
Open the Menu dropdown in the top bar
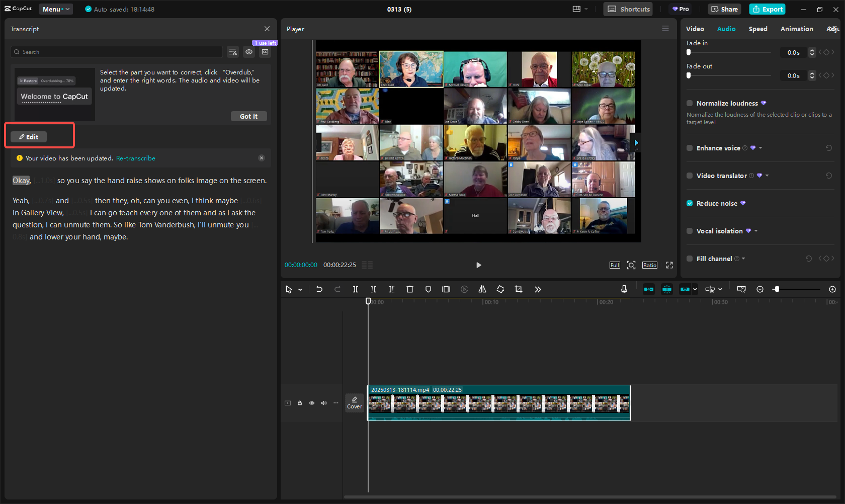(x=55, y=9)
